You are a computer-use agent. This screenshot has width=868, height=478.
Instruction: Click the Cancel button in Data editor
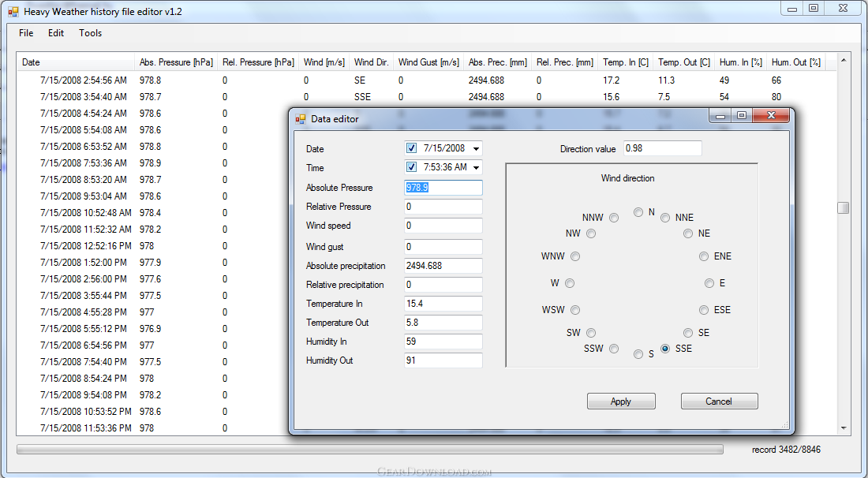tap(719, 401)
